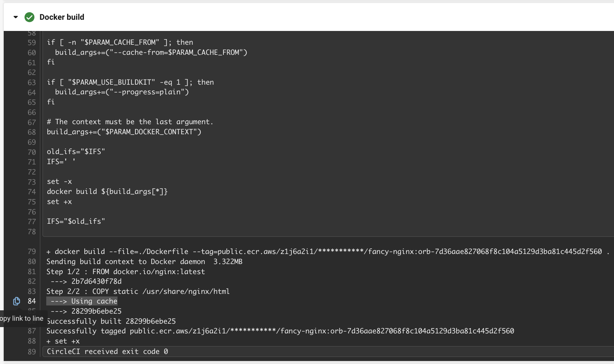Click line number 79 beside docker build command
This screenshot has height=364, width=614.
tap(32, 252)
